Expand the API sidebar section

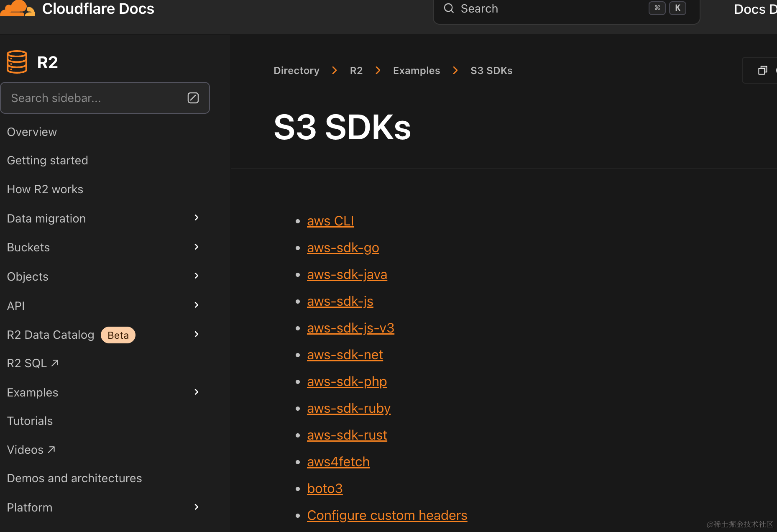point(197,305)
